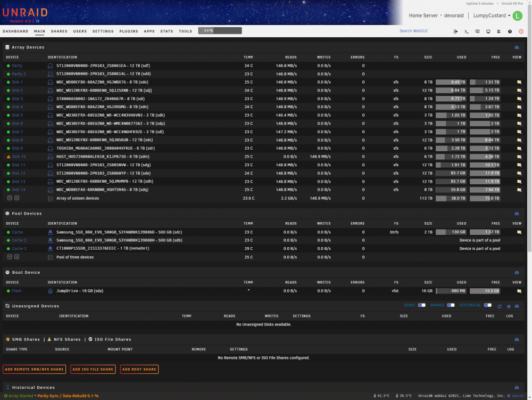Open the TOOLS tab

[186, 31]
